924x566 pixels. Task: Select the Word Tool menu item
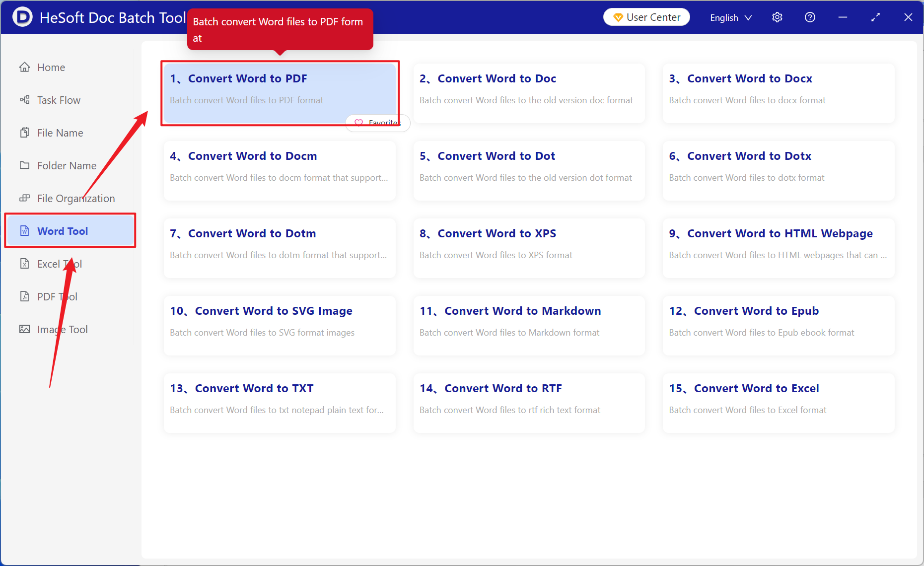click(70, 231)
